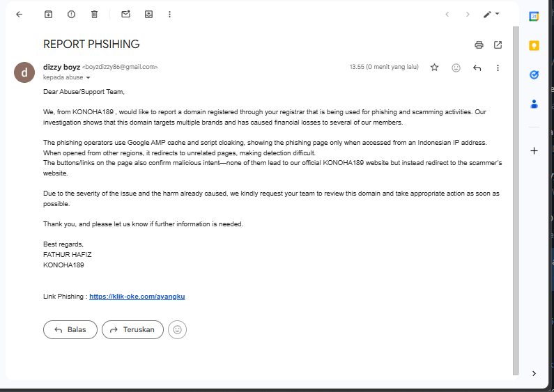
Task: Report email as spam
Action: [71, 14]
